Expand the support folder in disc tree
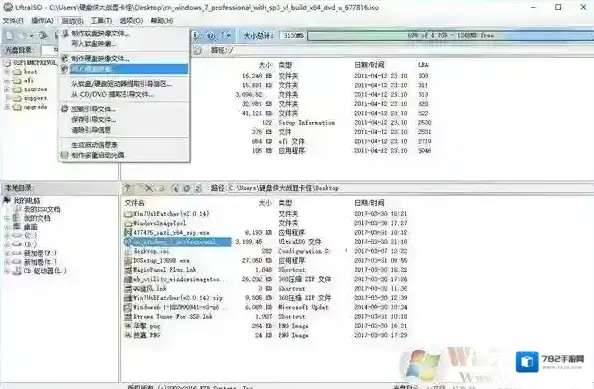 (7, 98)
